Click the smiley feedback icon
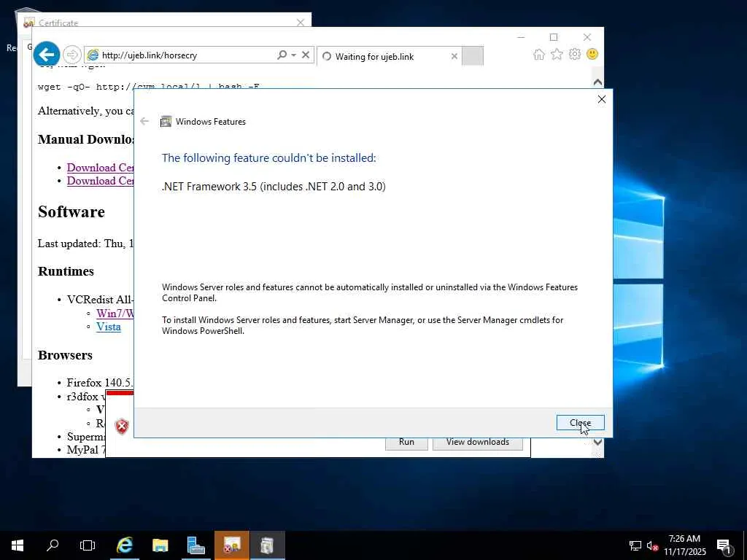 [x=592, y=54]
